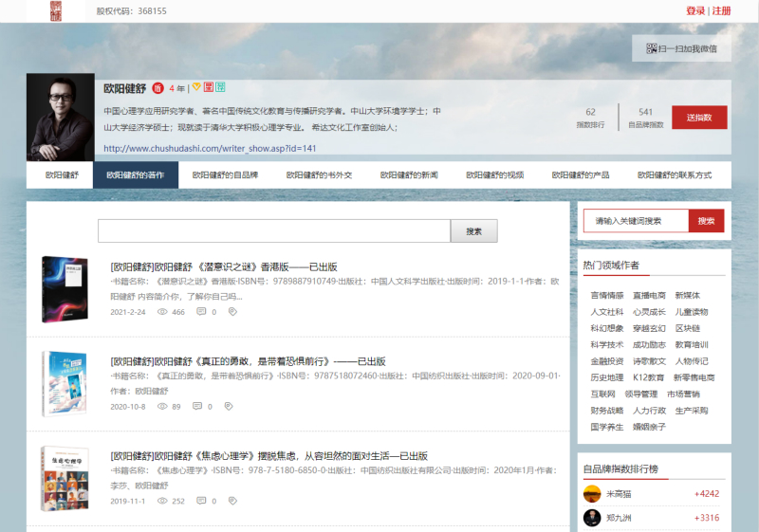Click the 登录 login link
Viewport: 759px width, 532px height.
coord(695,11)
